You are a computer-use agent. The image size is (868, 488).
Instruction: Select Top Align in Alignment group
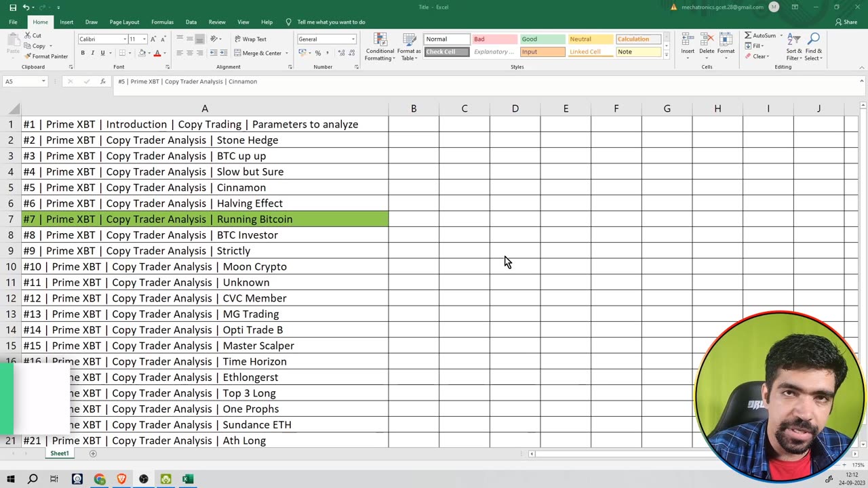click(180, 39)
